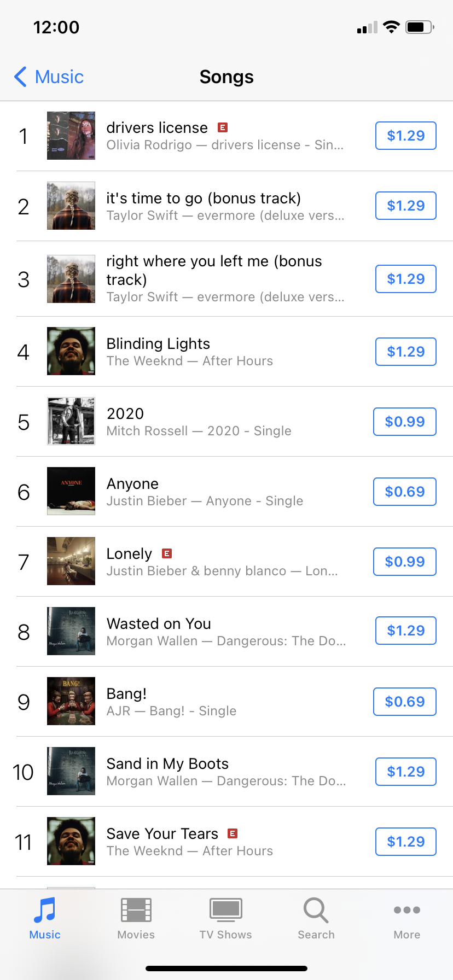Select Wasted on You song title
The width and height of the screenshot is (453, 980).
[159, 624]
